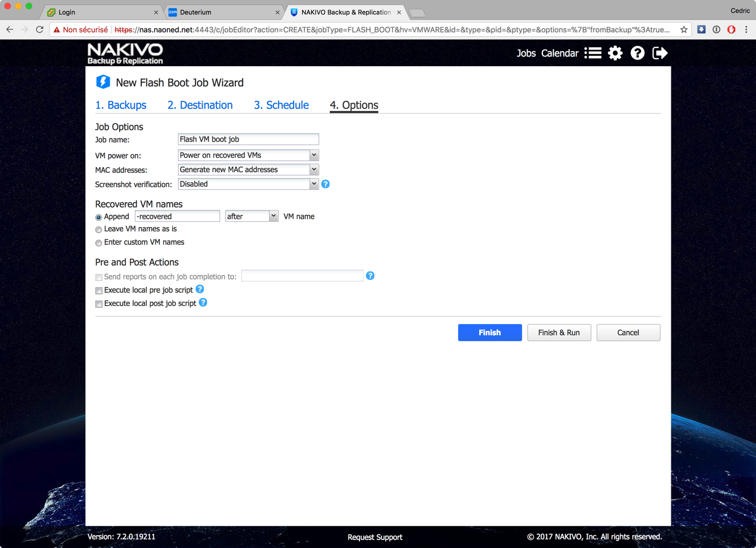Screen dimensions: 756x548
Task: Click the Non sécurisé warning icon
Action: pyautogui.click(x=57, y=30)
